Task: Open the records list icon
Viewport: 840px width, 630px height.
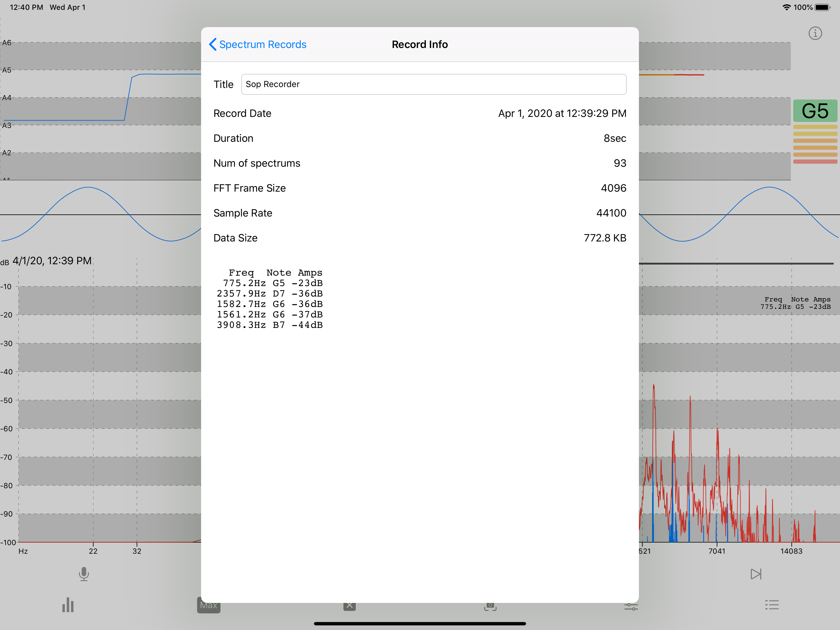Action: coord(772,605)
